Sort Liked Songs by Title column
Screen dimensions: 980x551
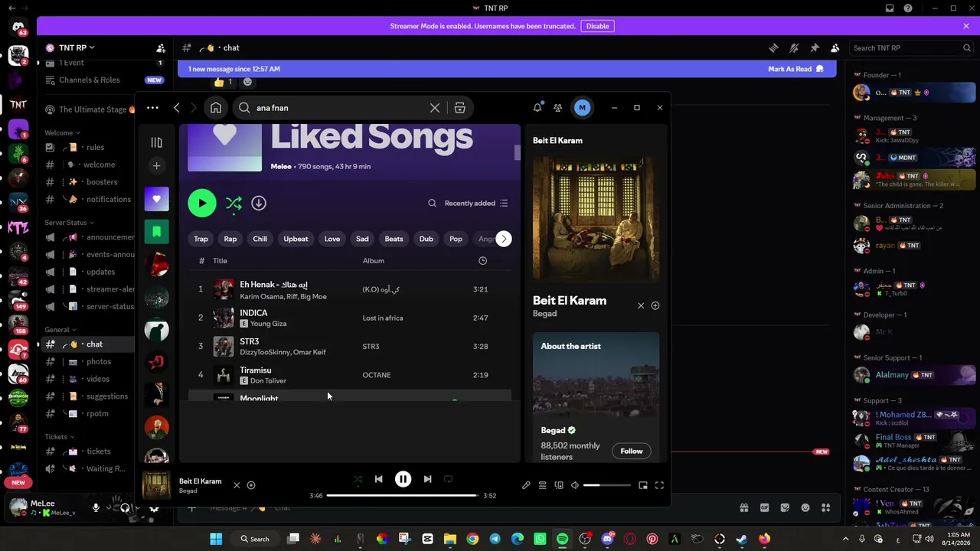pos(220,261)
